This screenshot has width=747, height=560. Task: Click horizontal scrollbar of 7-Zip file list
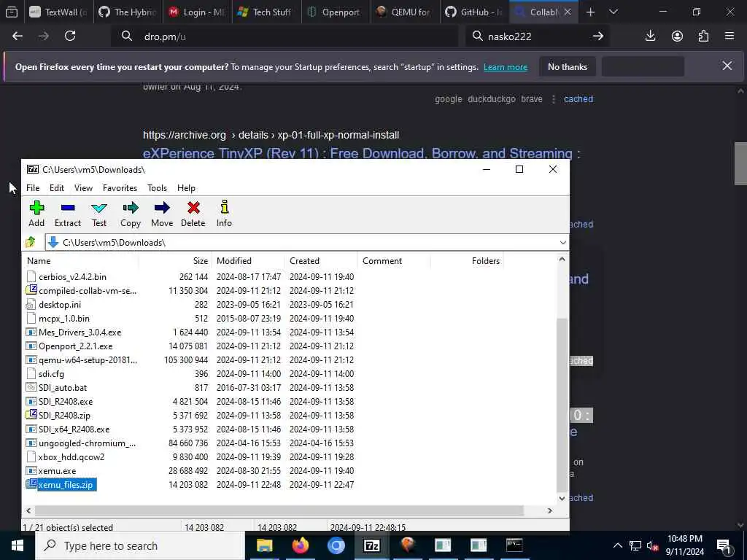[279, 510]
